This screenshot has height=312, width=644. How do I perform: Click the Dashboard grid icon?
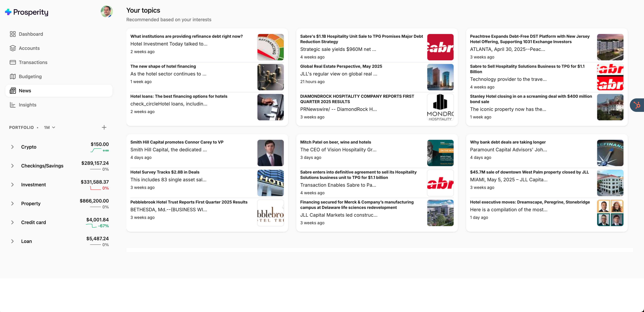[13, 34]
